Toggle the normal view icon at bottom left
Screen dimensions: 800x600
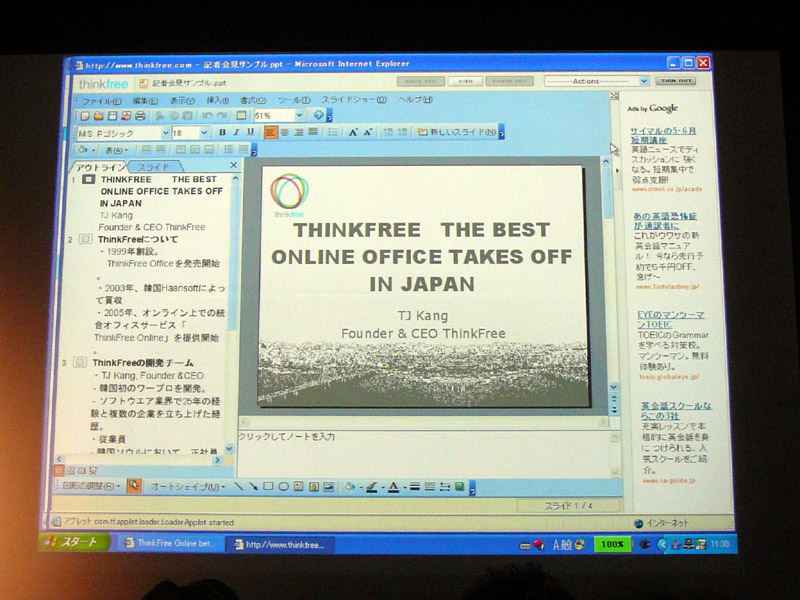(x=59, y=470)
